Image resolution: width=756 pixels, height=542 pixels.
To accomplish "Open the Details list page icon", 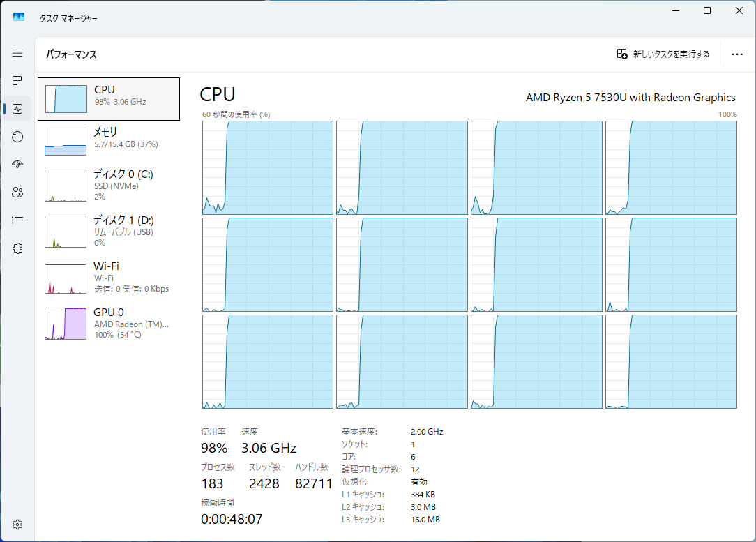I will tap(17, 220).
